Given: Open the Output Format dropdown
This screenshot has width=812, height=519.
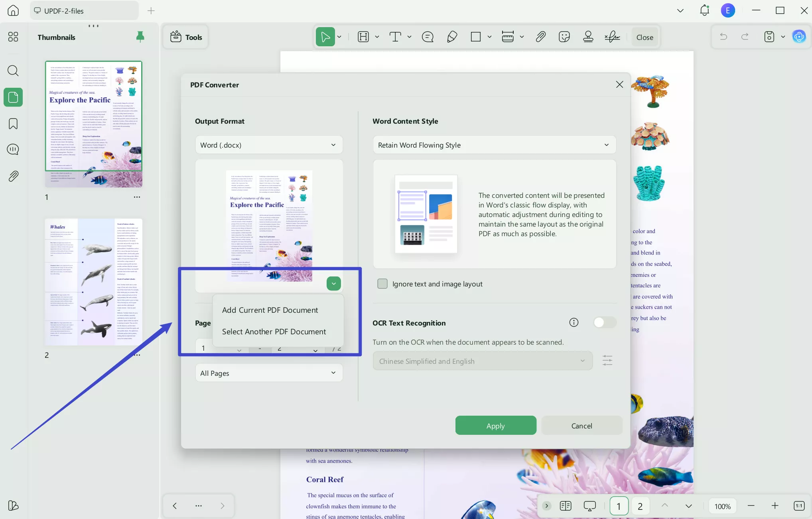Looking at the screenshot, I should click(x=268, y=145).
